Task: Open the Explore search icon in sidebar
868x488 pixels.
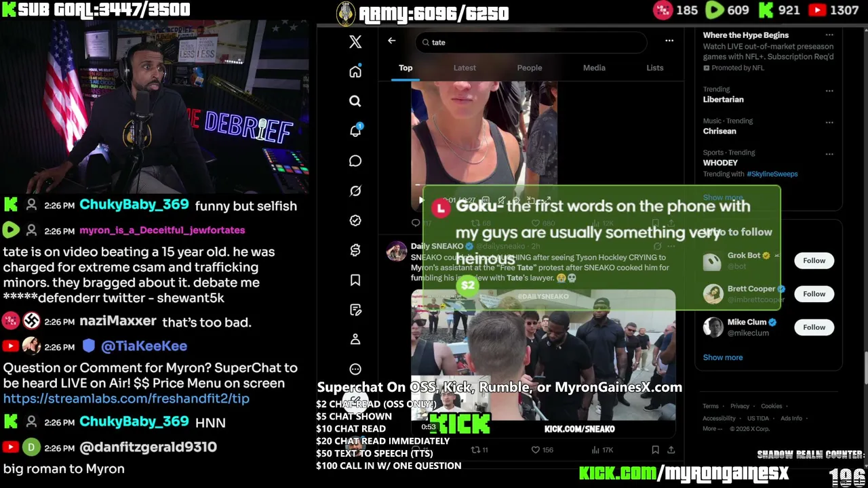Action: pyautogui.click(x=355, y=102)
